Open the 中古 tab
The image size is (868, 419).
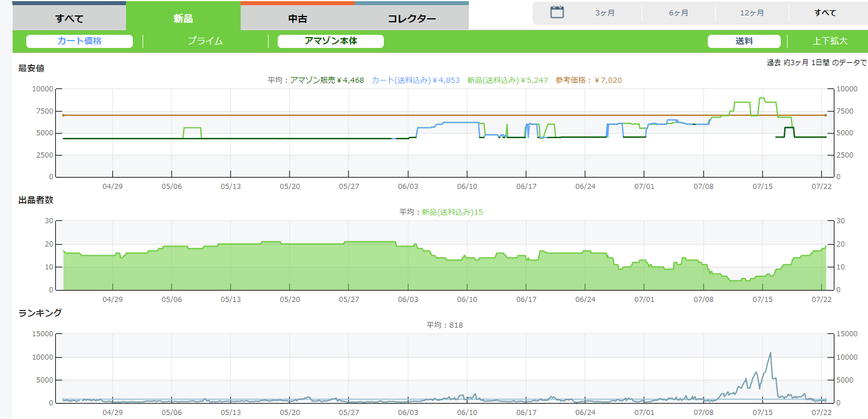coord(297,18)
